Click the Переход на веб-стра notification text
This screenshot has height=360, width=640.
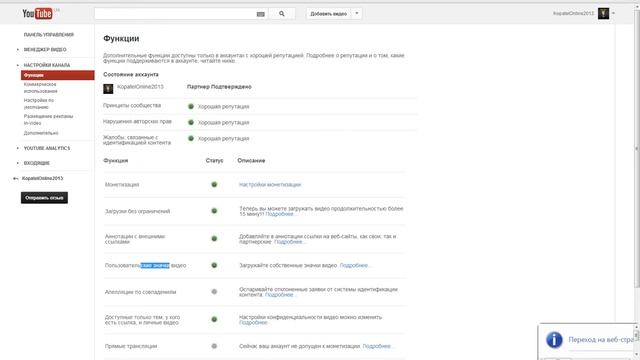601,340
